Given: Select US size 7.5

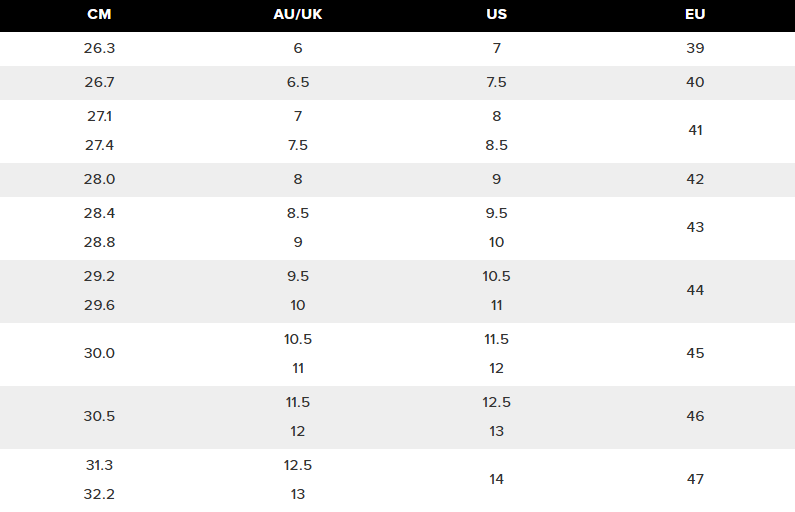Looking at the screenshot, I should (496, 82).
